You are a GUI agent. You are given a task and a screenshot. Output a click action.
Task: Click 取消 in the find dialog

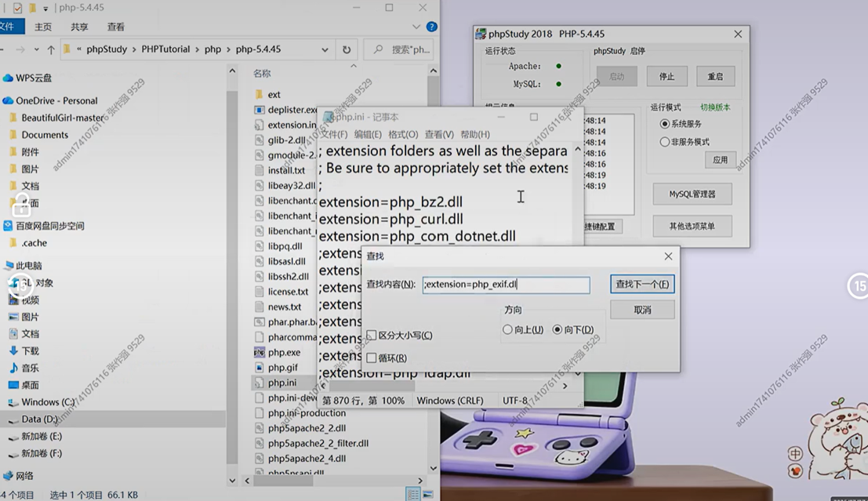(642, 310)
